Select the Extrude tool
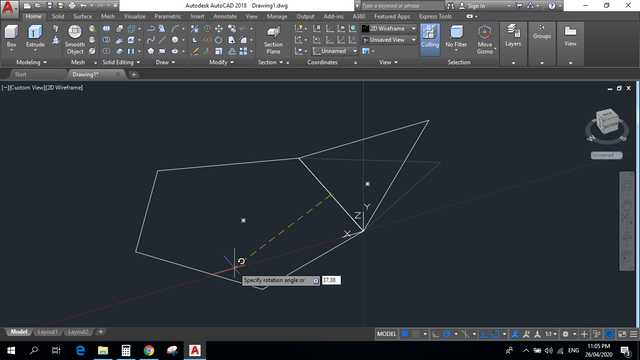 pyautogui.click(x=35, y=36)
